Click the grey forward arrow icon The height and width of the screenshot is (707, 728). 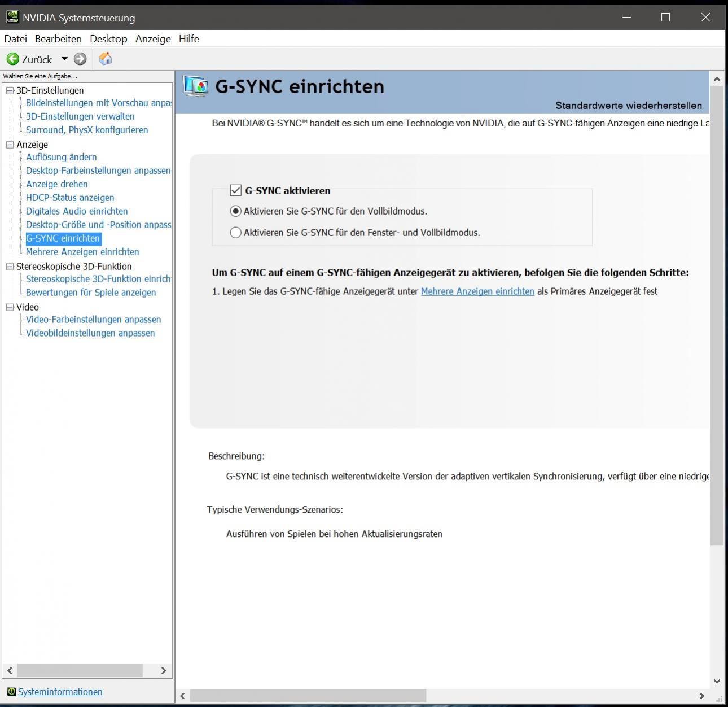(80, 59)
